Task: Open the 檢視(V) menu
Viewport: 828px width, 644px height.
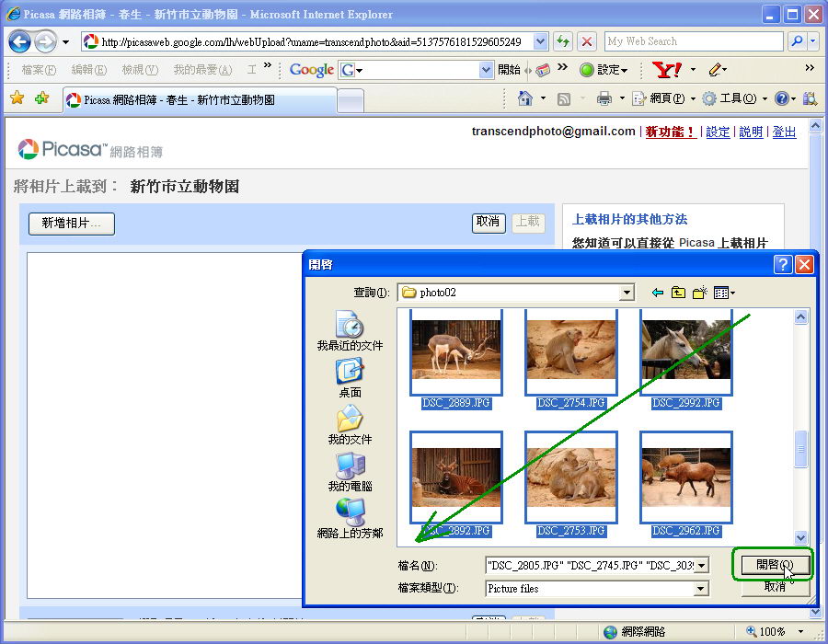Action: 140,70
